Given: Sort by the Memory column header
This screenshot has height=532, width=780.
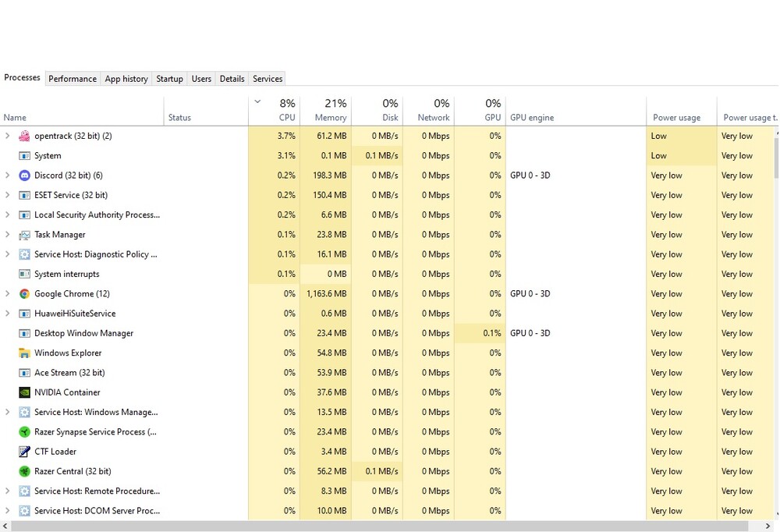Looking at the screenshot, I should click(326, 111).
